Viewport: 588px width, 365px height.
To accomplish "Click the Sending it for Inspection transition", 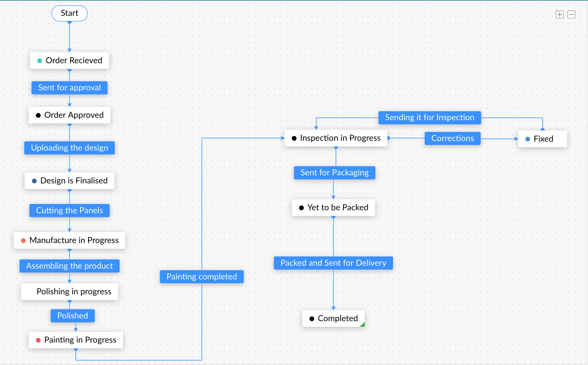I will coord(430,117).
